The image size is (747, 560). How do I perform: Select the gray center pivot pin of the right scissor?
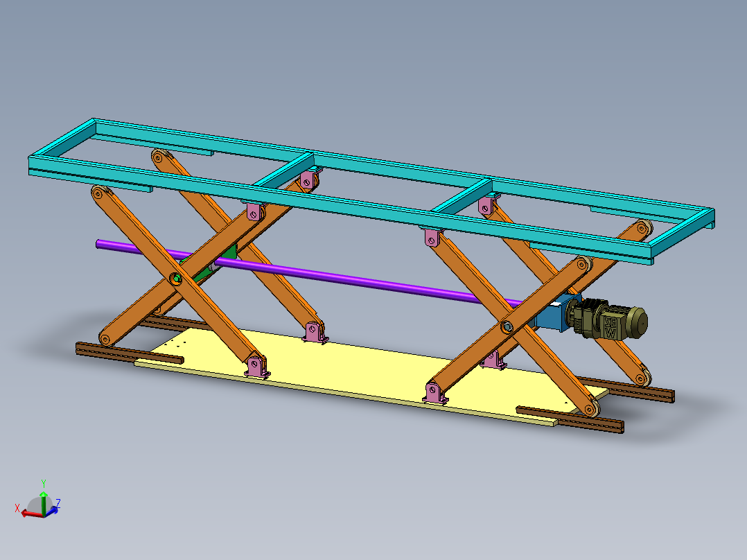point(507,326)
